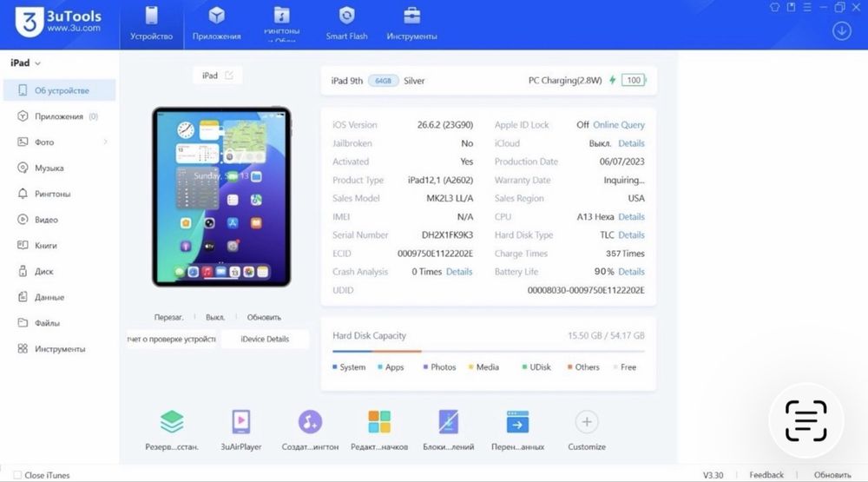Click the Photos legend swatch
868x482 pixels.
coord(425,366)
